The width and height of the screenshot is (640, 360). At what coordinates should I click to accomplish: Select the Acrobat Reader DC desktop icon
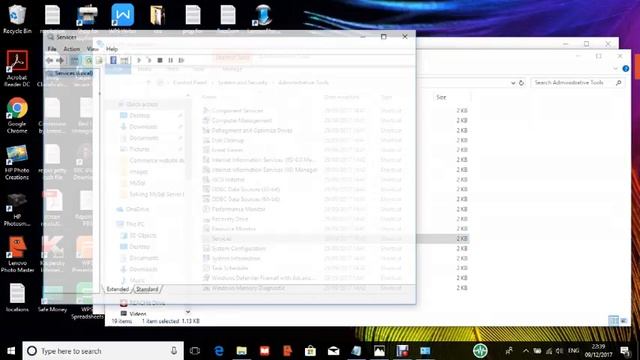point(17,69)
